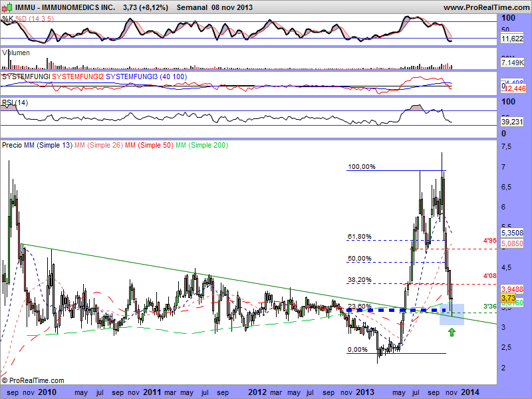The width and height of the screenshot is (532, 399).
Task: Click the 2013 year on time axis
Action: 365,392
